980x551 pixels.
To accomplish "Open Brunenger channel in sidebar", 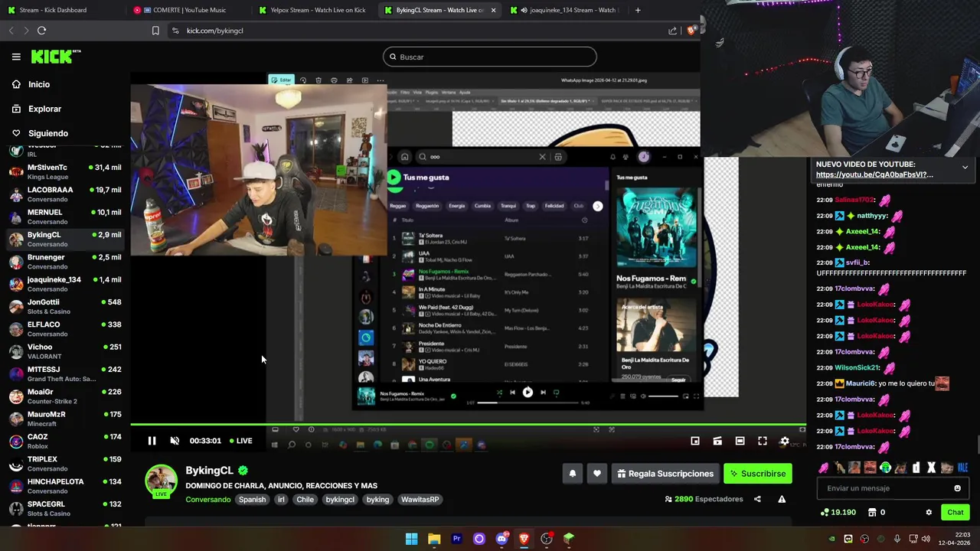I will (x=65, y=262).
